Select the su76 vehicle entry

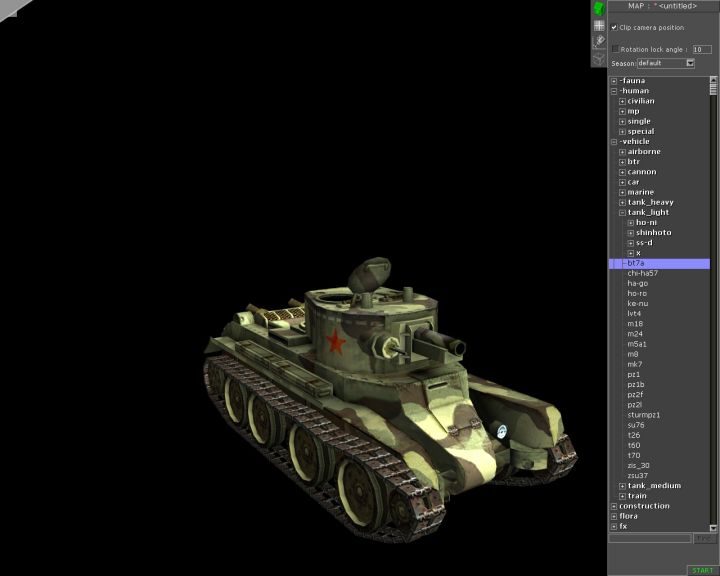click(635, 425)
